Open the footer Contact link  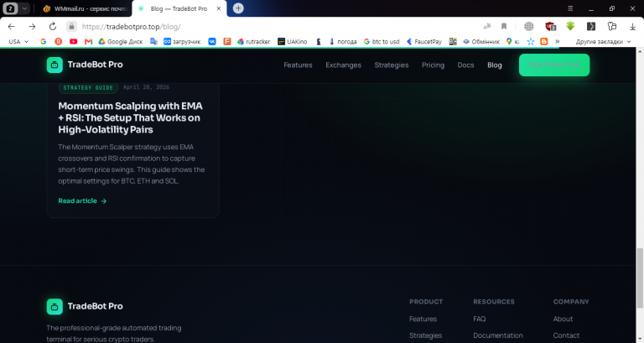pos(566,335)
